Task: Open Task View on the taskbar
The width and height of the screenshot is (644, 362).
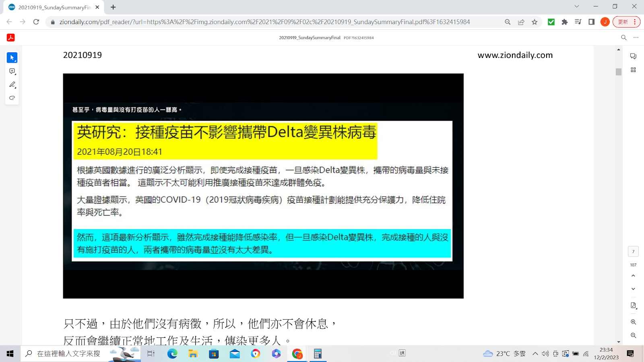Action: point(151,354)
